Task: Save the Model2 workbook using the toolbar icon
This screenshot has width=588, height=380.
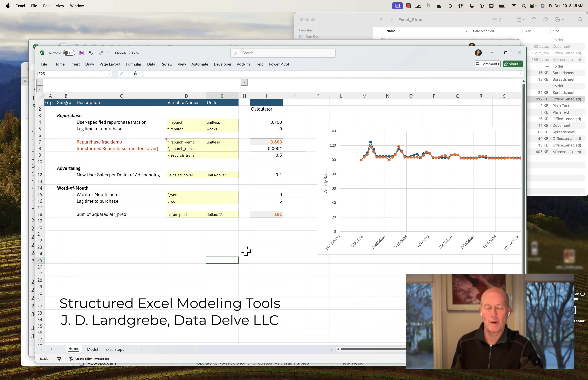Action: 82,53
